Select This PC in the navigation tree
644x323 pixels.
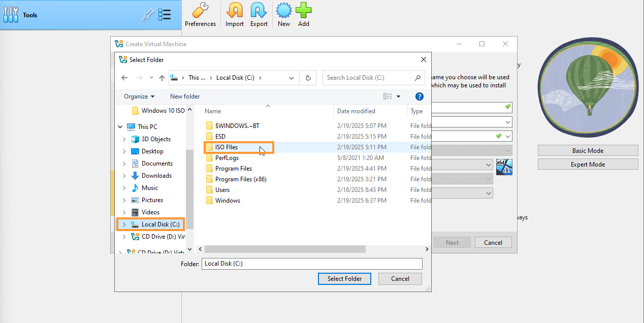point(147,127)
